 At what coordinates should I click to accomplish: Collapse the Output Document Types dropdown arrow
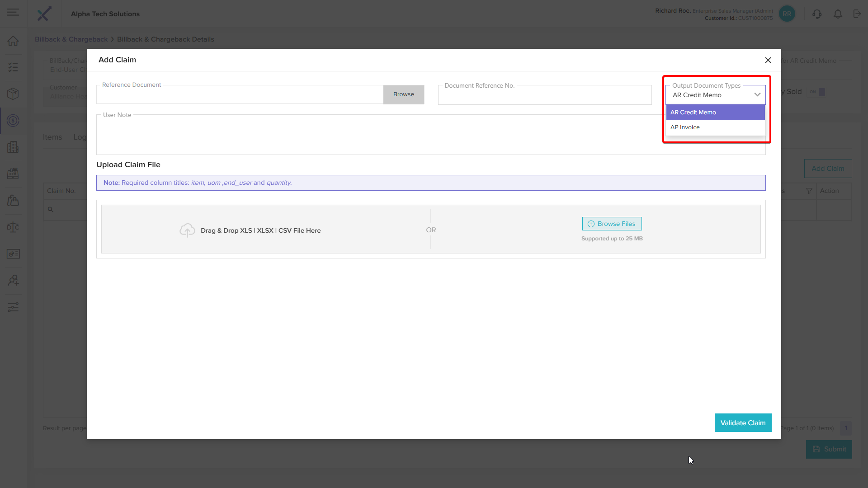click(x=757, y=95)
